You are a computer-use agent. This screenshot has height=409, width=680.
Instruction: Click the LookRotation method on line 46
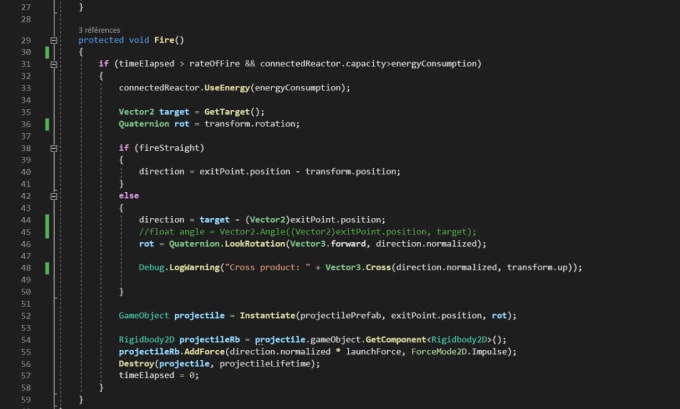(x=255, y=244)
